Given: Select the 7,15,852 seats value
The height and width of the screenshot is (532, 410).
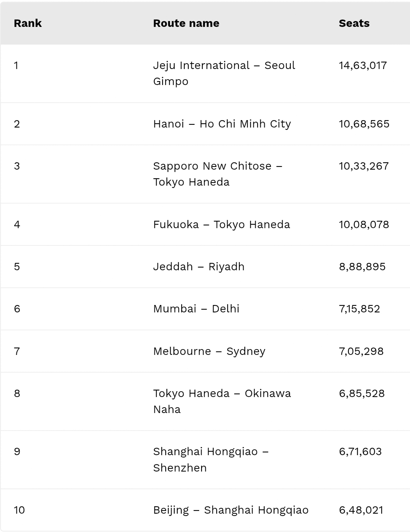Looking at the screenshot, I should (x=359, y=309).
